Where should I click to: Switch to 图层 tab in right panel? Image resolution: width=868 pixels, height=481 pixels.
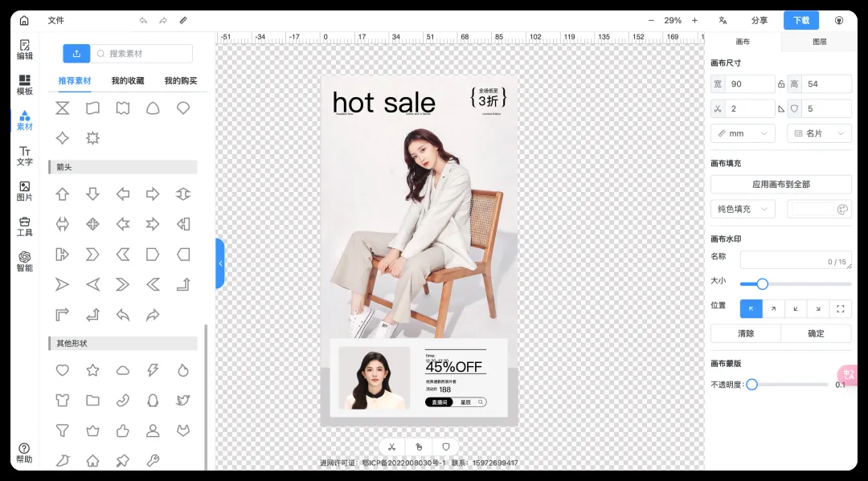coord(819,42)
